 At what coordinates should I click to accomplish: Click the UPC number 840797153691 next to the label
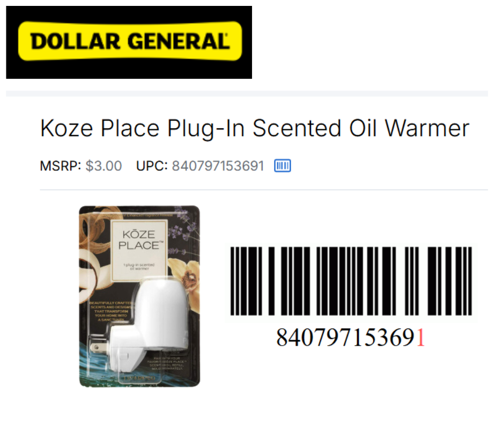(218, 166)
